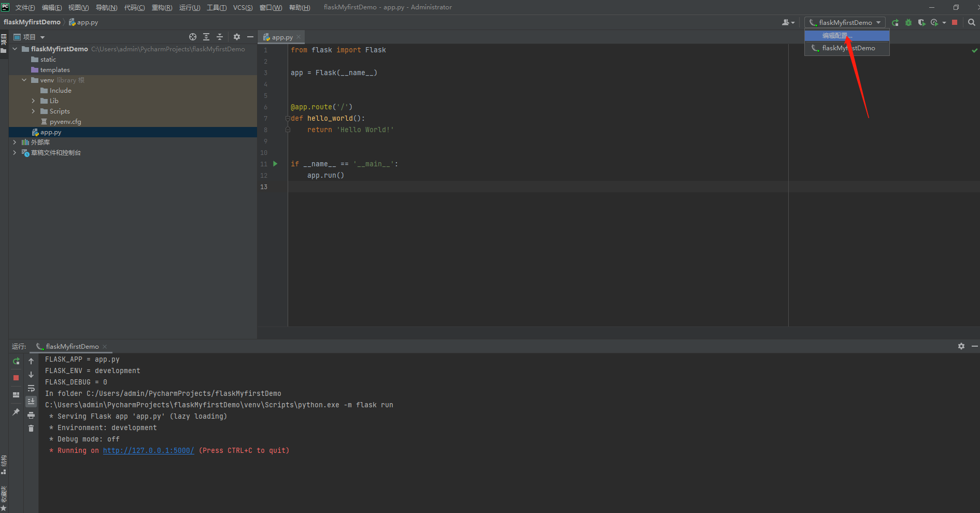Clear run console with the trash icon
The image size is (980, 513).
(x=31, y=429)
